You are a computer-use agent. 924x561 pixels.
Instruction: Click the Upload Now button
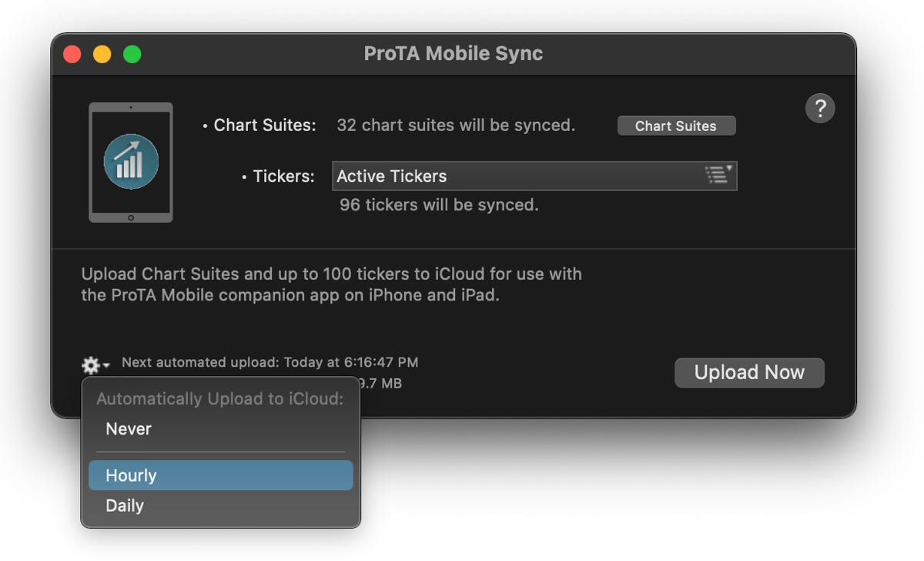tap(748, 373)
